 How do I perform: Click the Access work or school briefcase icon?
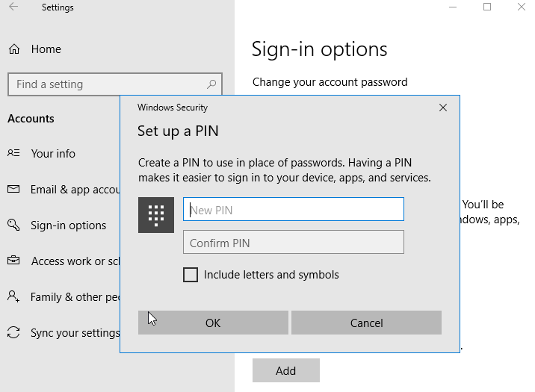(x=13, y=261)
